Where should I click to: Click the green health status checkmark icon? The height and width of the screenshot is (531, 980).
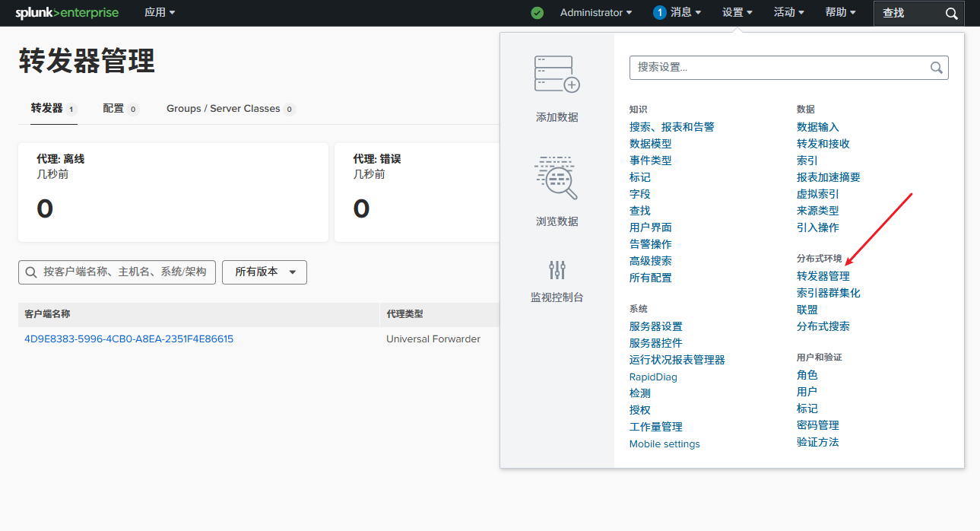537,13
